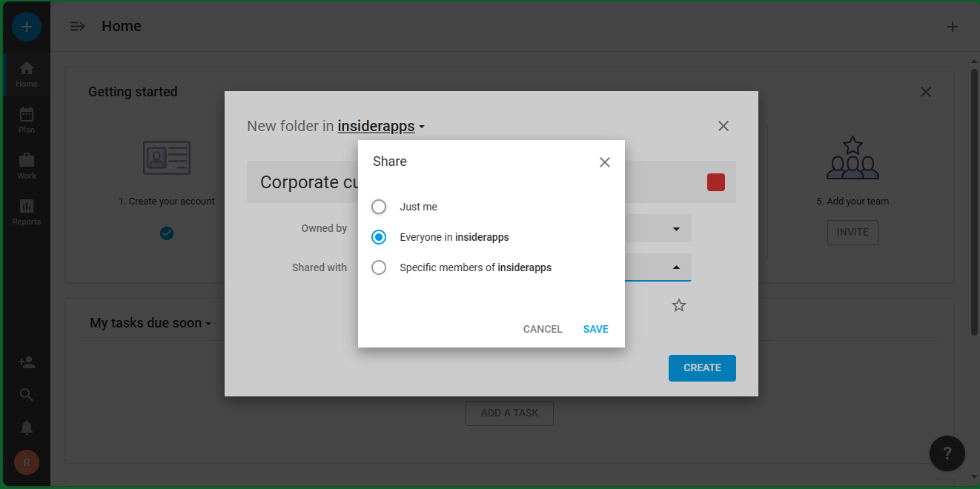This screenshot has height=489, width=980.
Task: Collapse the Shared with dropdown arrow
Action: tap(675, 267)
